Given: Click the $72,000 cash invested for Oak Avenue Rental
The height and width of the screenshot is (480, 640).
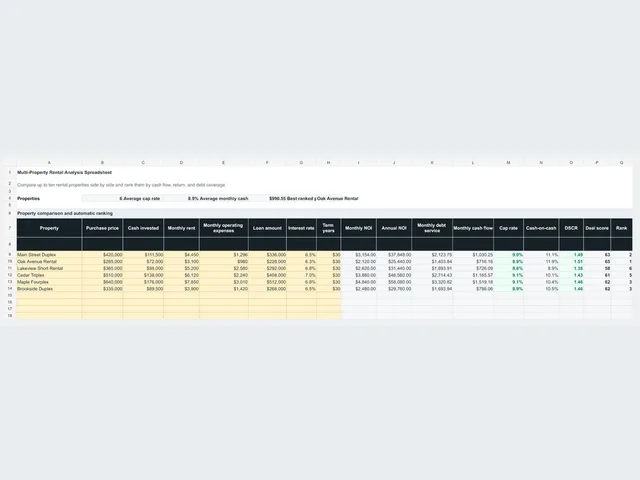Looking at the screenshot, I should (143, 262).
